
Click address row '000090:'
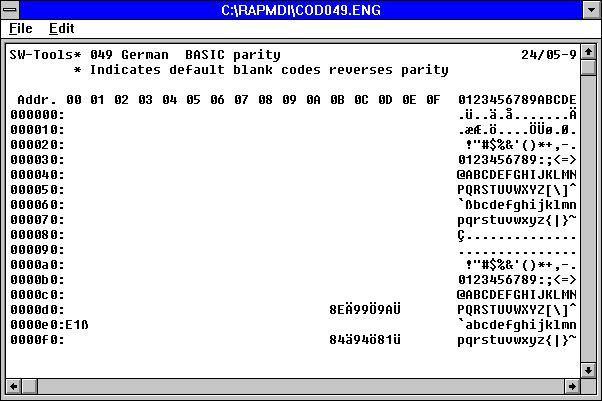pos(37,250)
